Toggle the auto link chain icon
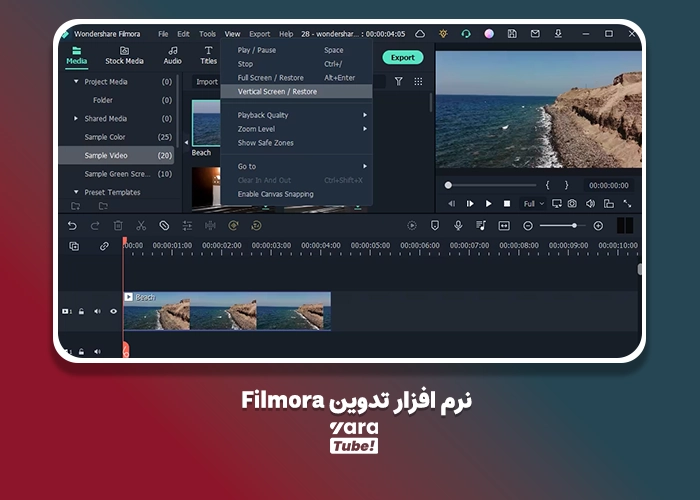 pos(104,246)
